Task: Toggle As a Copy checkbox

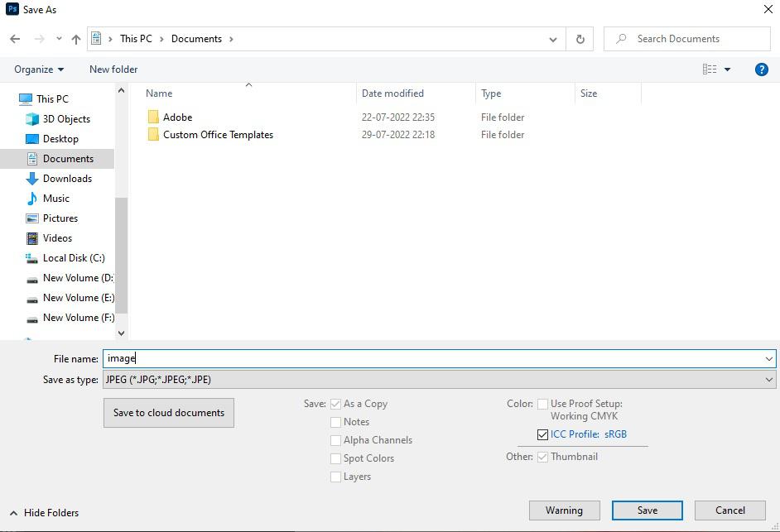Action: coord(336,405)
